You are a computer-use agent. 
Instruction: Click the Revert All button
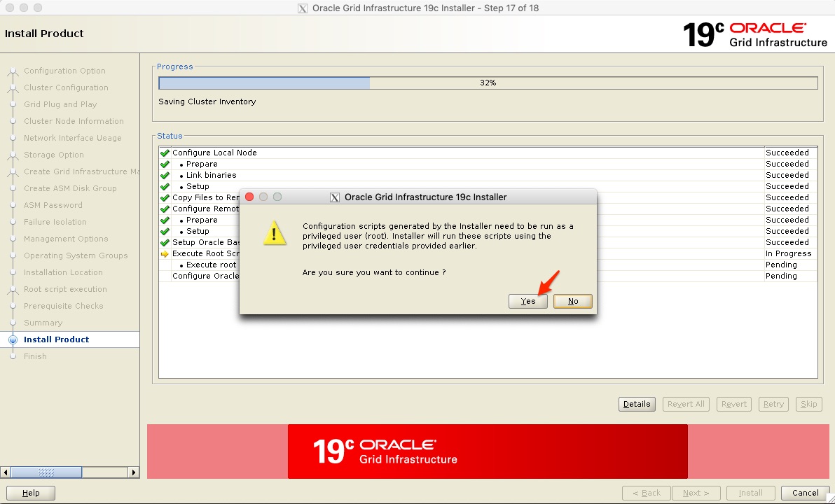[686, 404]
